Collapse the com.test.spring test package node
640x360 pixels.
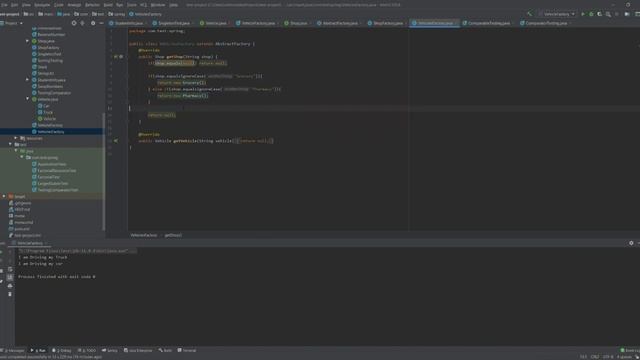click(22, 158)
